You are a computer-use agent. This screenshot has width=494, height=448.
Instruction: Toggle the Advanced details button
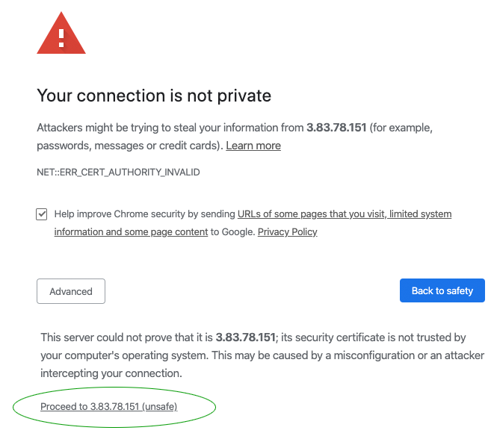(71, 291)
